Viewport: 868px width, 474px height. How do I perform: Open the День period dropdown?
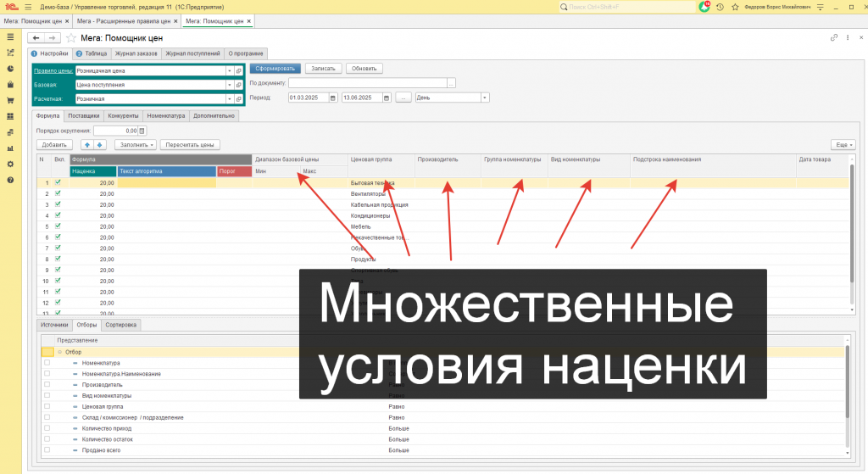[x=485, y=98]
